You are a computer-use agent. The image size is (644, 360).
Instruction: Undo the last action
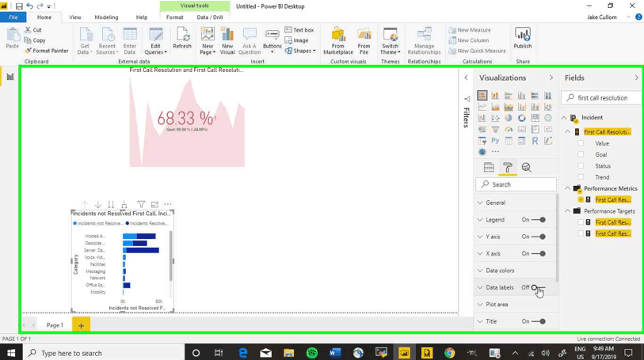[29, 6]
